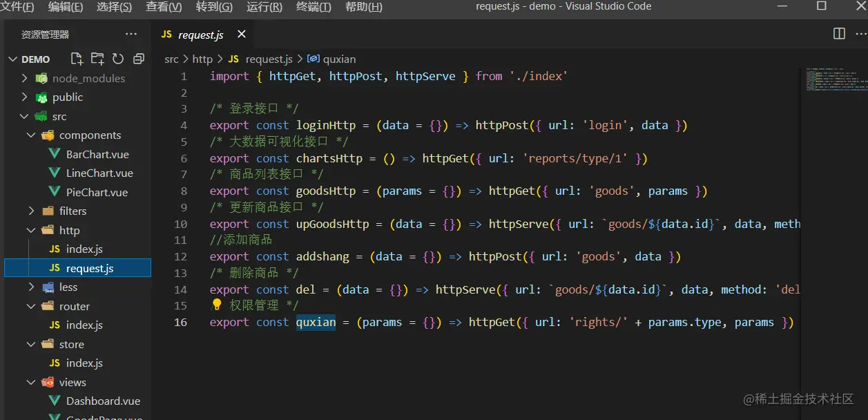This screenshot has width=868, height=420.
Task: Click the JS icon beside request.js in tree
Action: click(55, 268)
